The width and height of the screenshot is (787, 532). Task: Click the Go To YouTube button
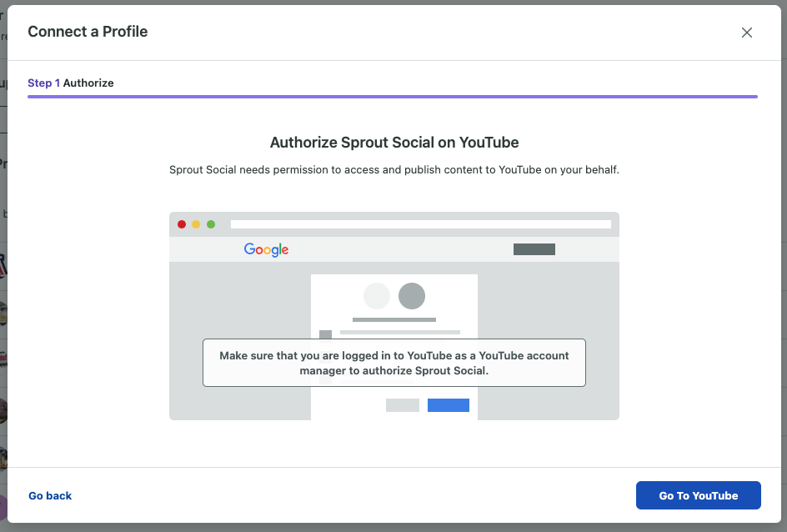click(698, 495)
